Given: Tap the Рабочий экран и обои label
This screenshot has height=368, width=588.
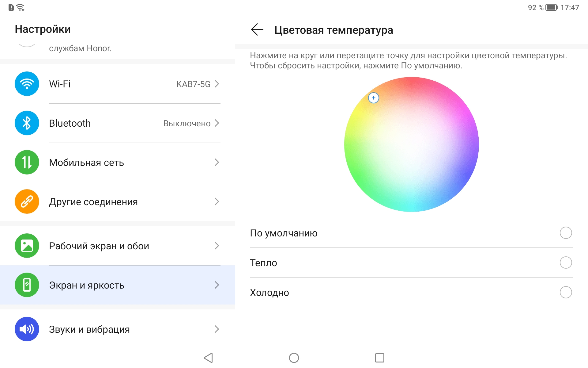Looking at the screenshot, I should [x=99, y=246].
